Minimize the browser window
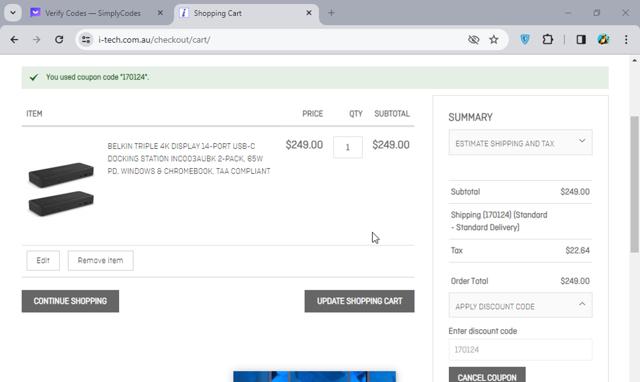 (x=568, y=13)
